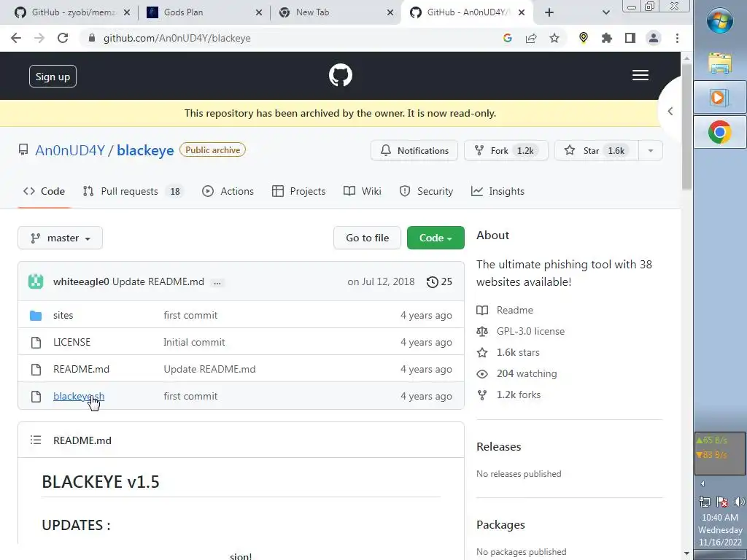747x560 pixels.
Task: Click the Chrome profile avatar icon
Action: [653, 38]
